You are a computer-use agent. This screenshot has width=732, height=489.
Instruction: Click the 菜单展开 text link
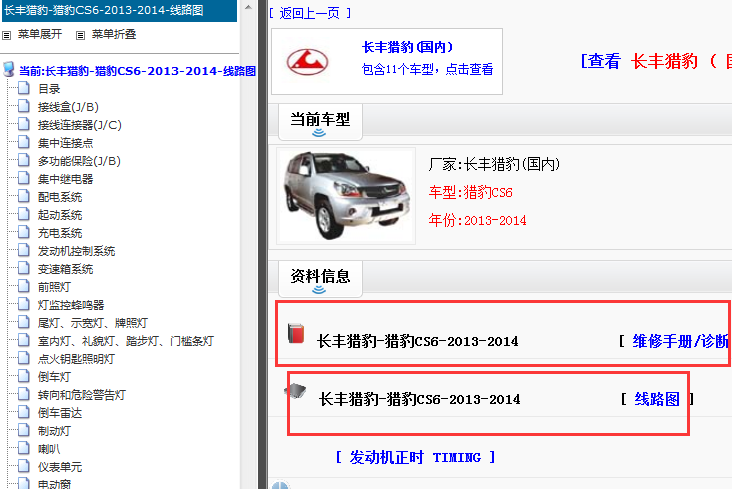(40, 34)
